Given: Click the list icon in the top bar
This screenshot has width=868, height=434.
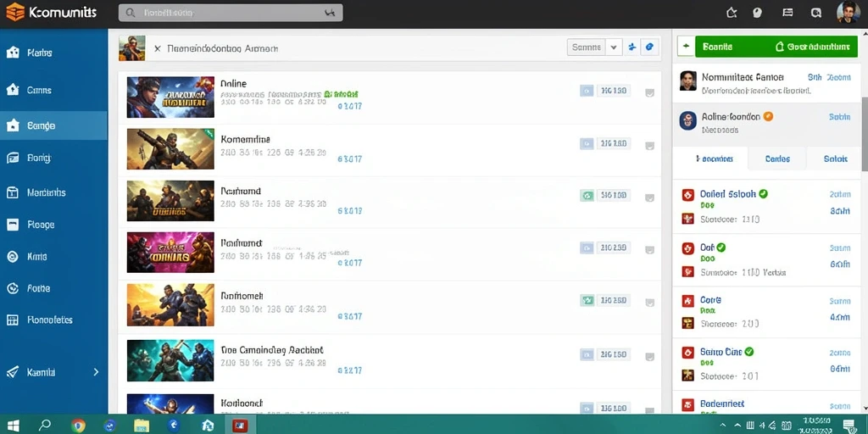Looking at the screenshot, I should [x=787, y=13].
